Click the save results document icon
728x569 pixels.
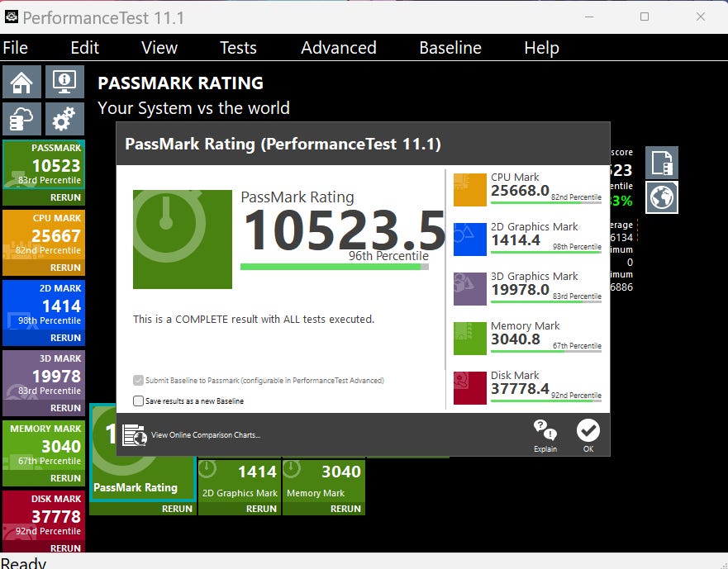point(662,163)
